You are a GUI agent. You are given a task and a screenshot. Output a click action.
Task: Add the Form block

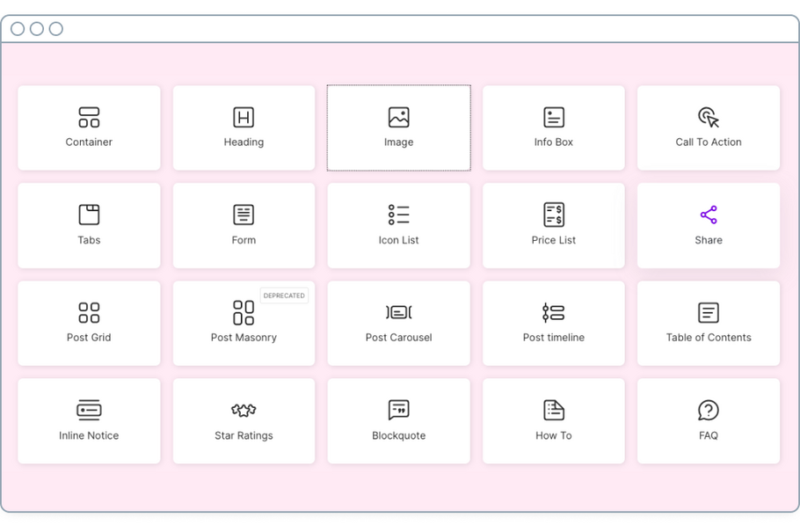pyautogui.click(x=244, y=225)
